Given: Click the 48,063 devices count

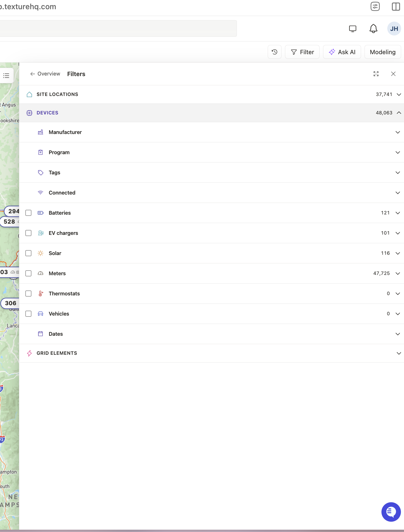Looking at the screenshot, I should (x=384, y=113).
